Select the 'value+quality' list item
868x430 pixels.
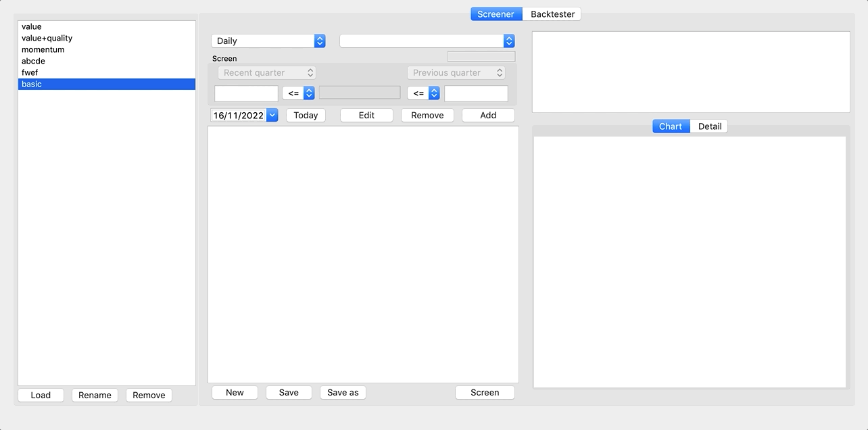[107, 39]
